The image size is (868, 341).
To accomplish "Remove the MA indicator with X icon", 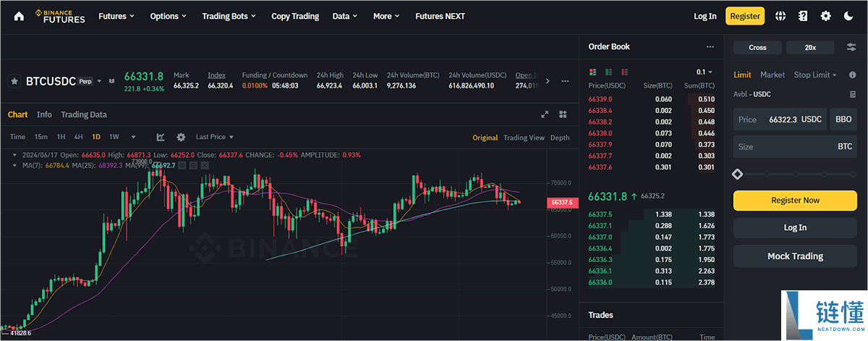I will (205, 165).
